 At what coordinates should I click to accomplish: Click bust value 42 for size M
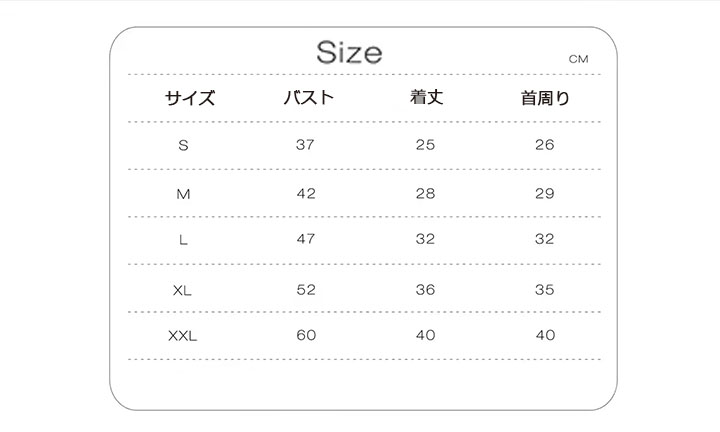point(306,193)
